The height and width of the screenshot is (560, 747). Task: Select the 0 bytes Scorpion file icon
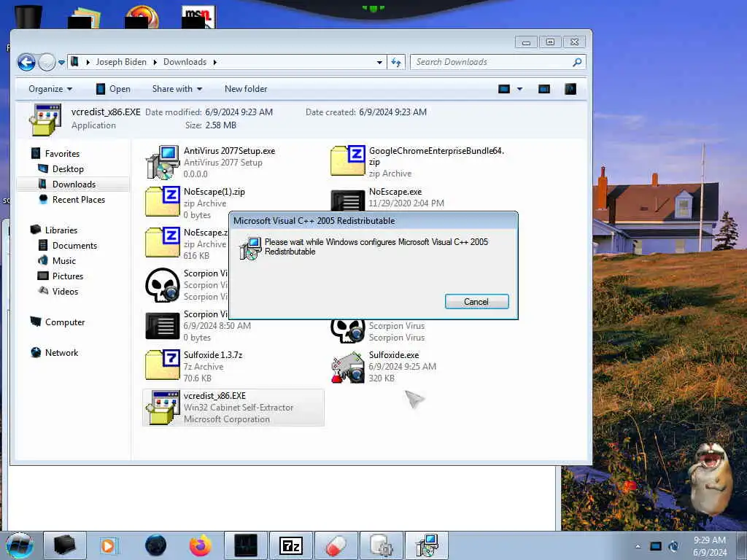click(163, 326)
